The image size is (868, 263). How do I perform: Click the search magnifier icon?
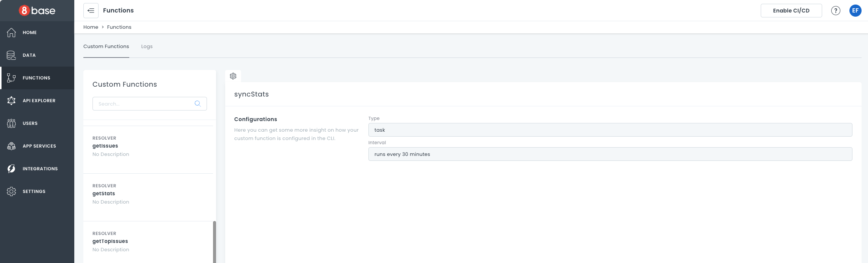point(197,104)
